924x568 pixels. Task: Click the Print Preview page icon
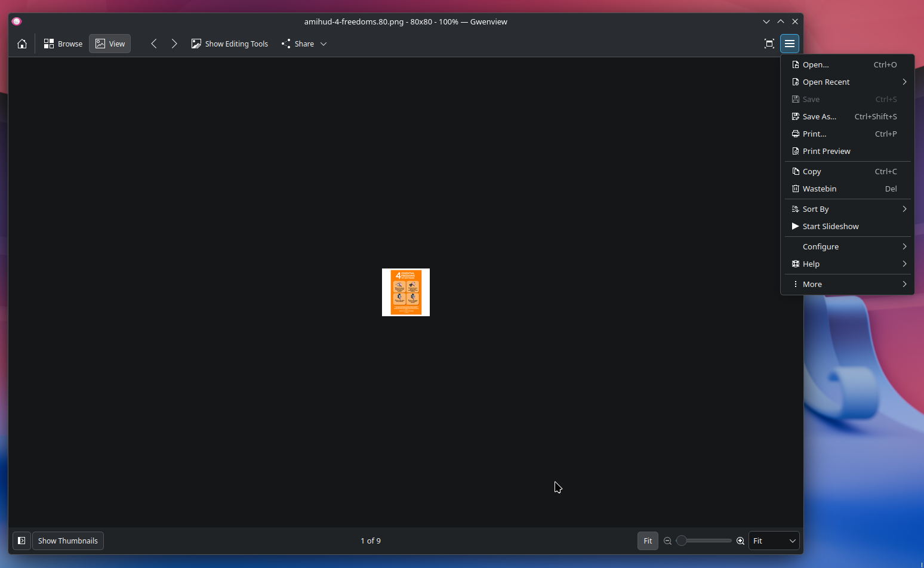796,151
